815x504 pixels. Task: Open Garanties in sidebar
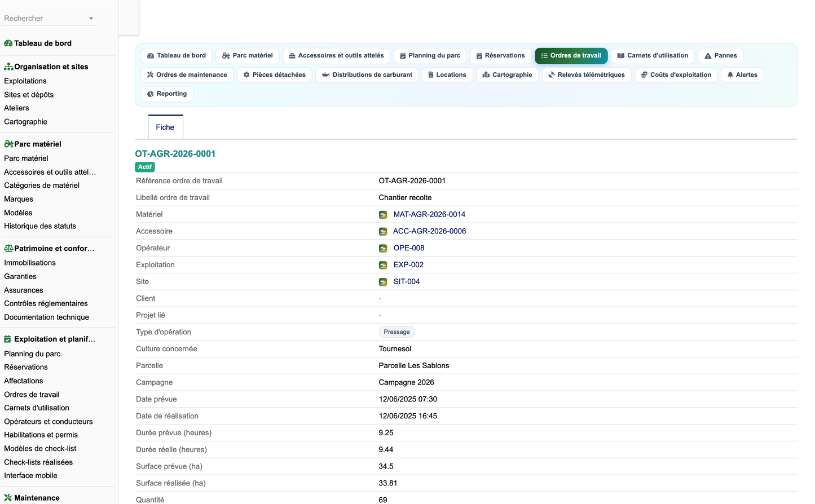coord(20,276)
